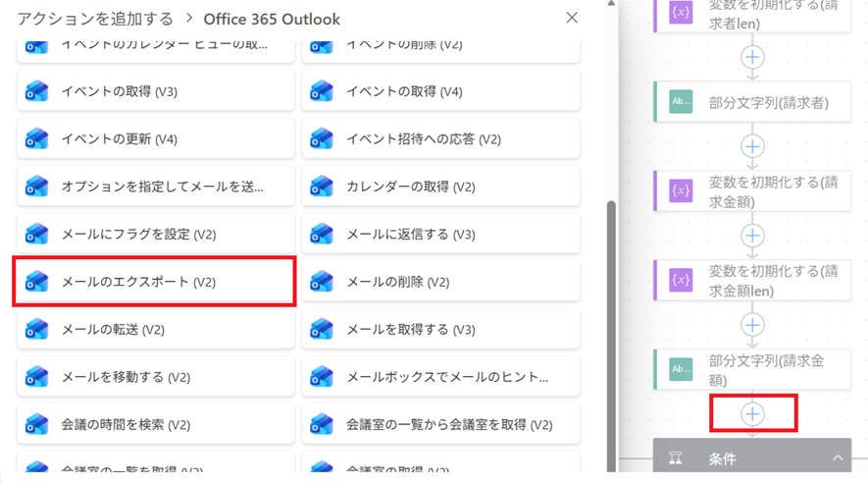Image resolution: width=868 pixels, height=484 pixels.
Task: Click the variable icon on 変数を初期化する(請求金額)
Action: (x=681, y=190)
